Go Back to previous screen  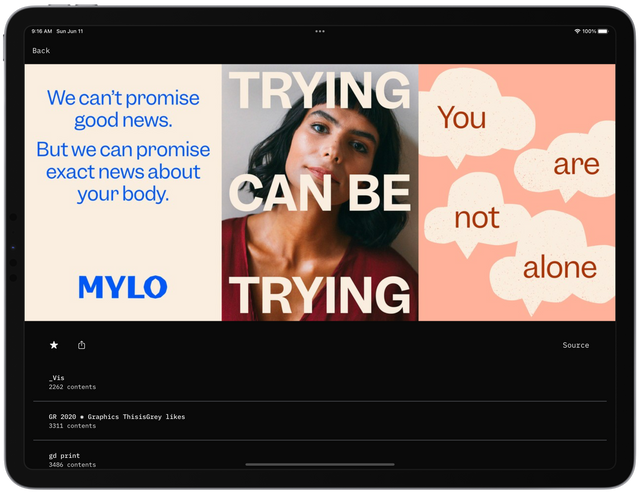coord(41,51)
